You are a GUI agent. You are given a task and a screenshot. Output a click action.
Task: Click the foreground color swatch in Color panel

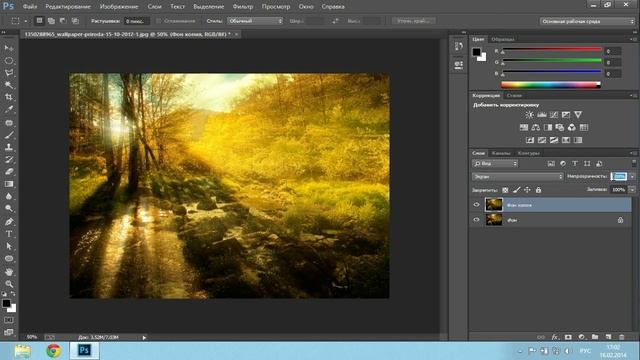[x=476, y=52]
